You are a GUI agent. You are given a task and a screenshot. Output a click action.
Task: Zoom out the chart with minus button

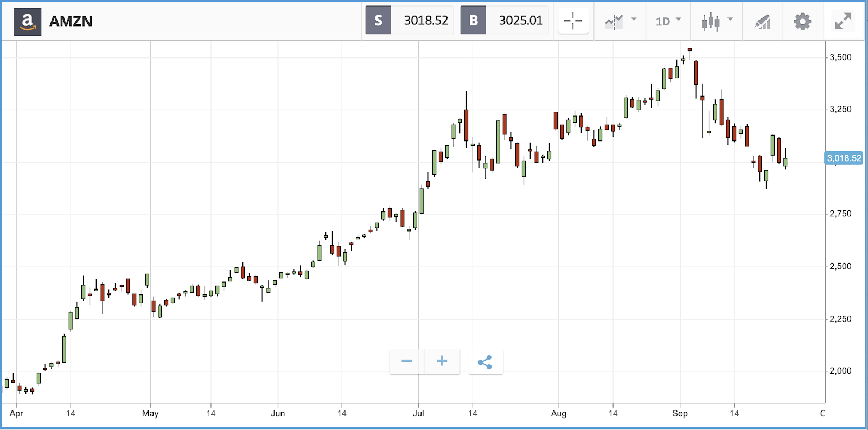[x=407, y=361]
